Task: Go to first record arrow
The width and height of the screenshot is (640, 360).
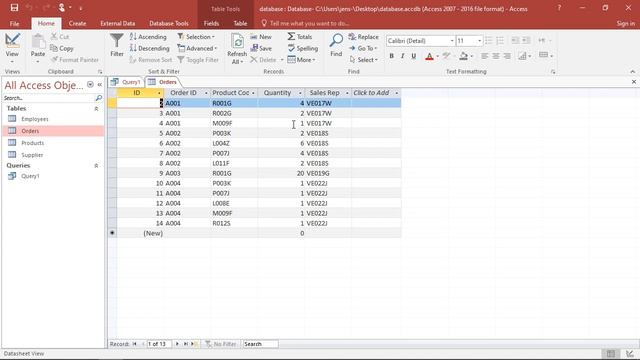Action: pos(134,344)
